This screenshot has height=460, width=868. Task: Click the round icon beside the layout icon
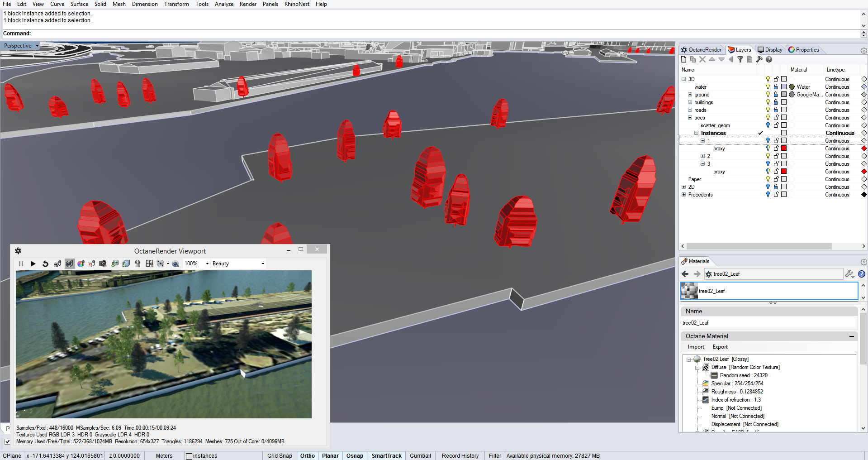click(x=161, y=264)
